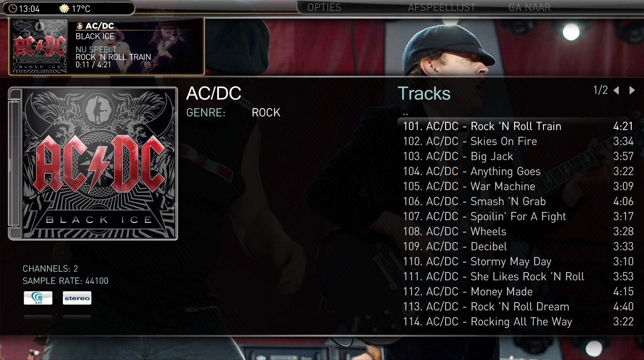Image resolution: width=644 pixels, height=360 pixels.
Task: Click the play indicator icon beside AC/DC
Action: (x=80, y=26)
